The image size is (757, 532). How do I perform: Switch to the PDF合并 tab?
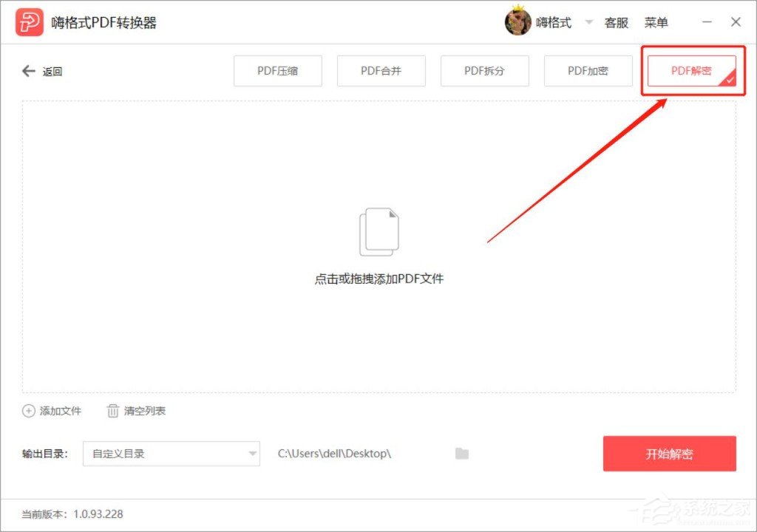pos(381,71)
